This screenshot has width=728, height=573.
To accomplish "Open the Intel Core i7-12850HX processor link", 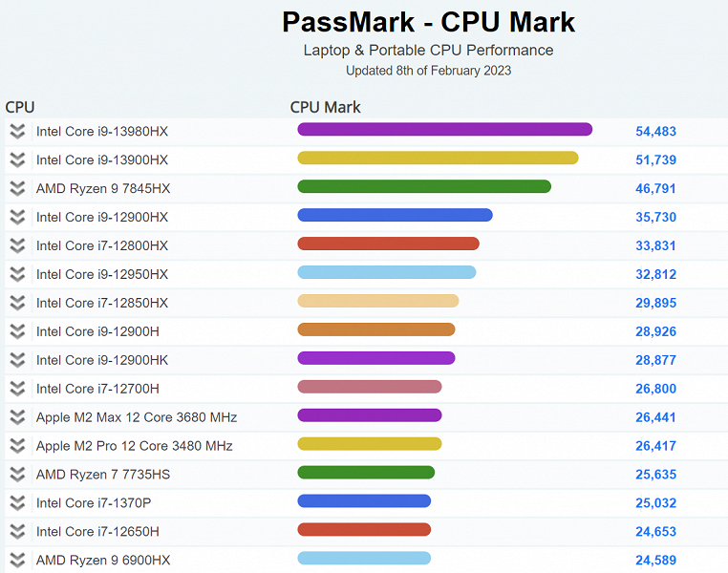I will 102,303.
